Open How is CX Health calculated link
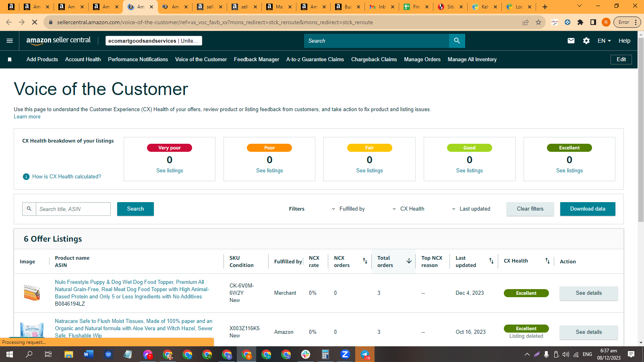This screenshot has height=362, width=644. [67, 177]
